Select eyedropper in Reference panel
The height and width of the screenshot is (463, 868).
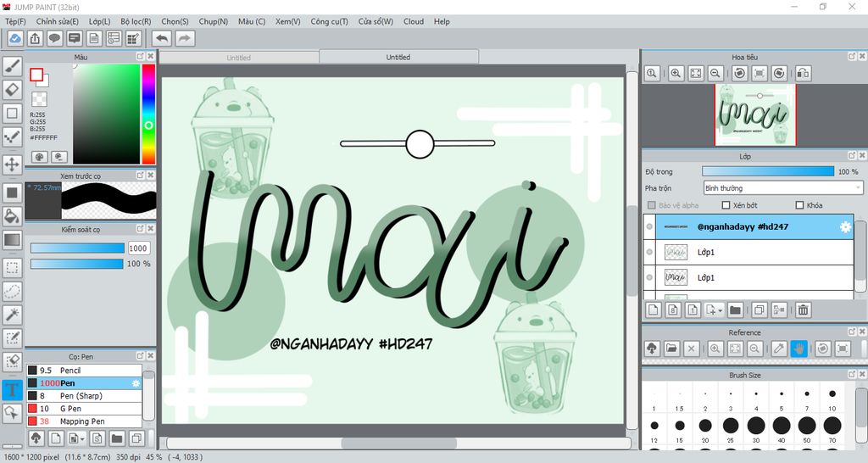point(779,349)
